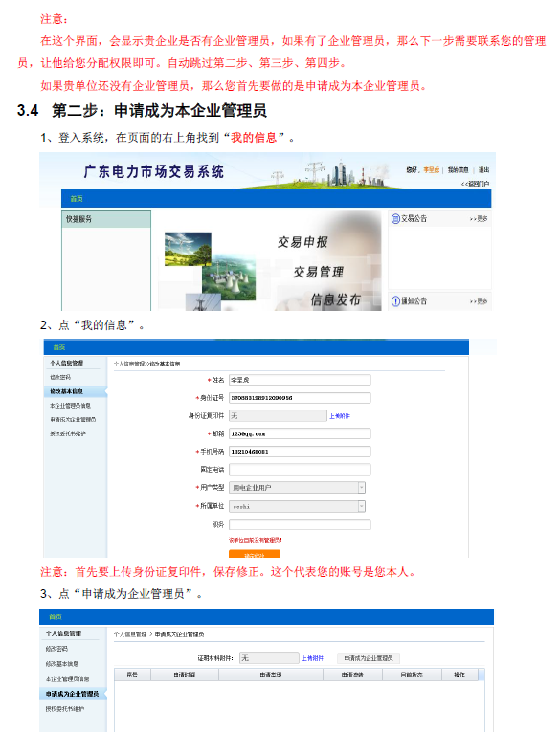The height and width of the screenshot is (732, 560).
Task: Click the 交易公告 panel icon
Action: (x=395, y=218)
